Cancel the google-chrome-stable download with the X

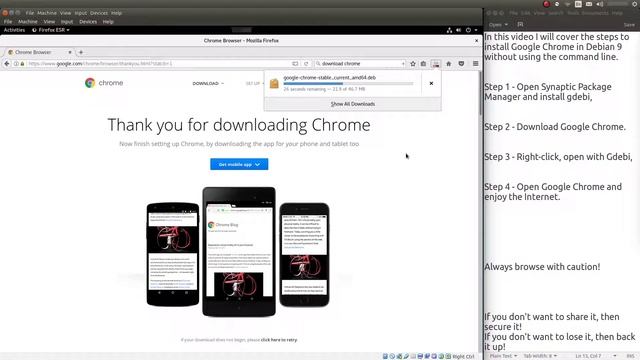pos(431,83)
